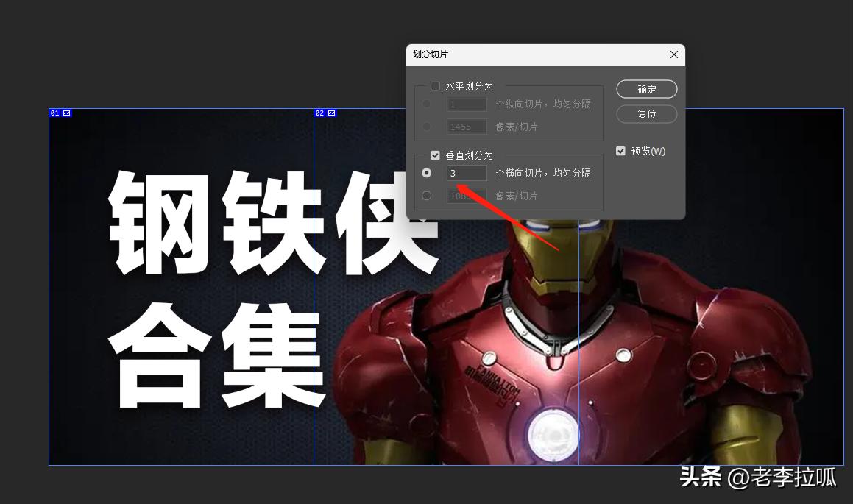Choose the 像素/切片 option under vertical divide
This screenshot has width=853, height=504.
coord(427,196)
